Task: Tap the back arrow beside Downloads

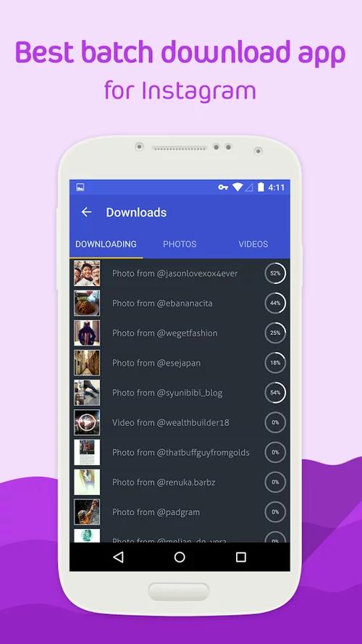Action: 86,212
